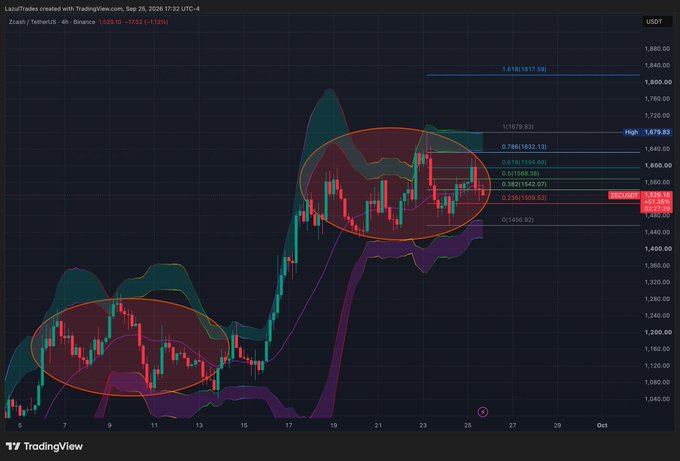
Task: Click the 5 date label on the time axis
Action: [x=20, y=425]
